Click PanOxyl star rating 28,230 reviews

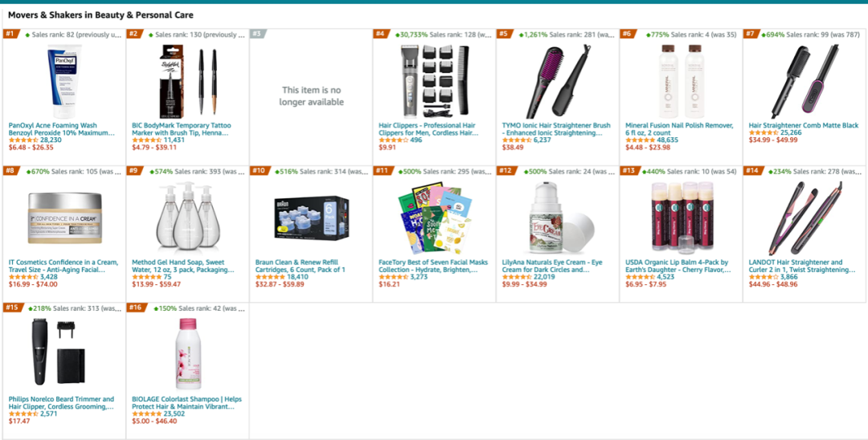point(23,140)
